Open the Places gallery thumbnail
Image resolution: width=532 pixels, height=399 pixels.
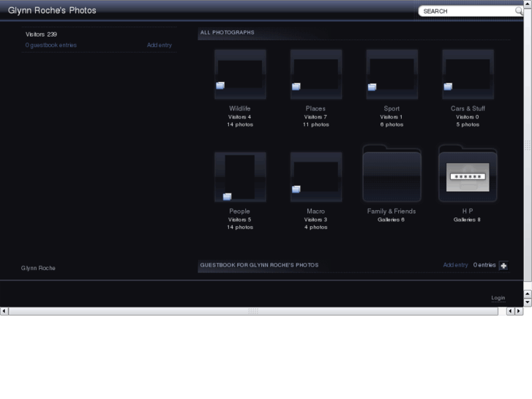[x=316, y=75]
